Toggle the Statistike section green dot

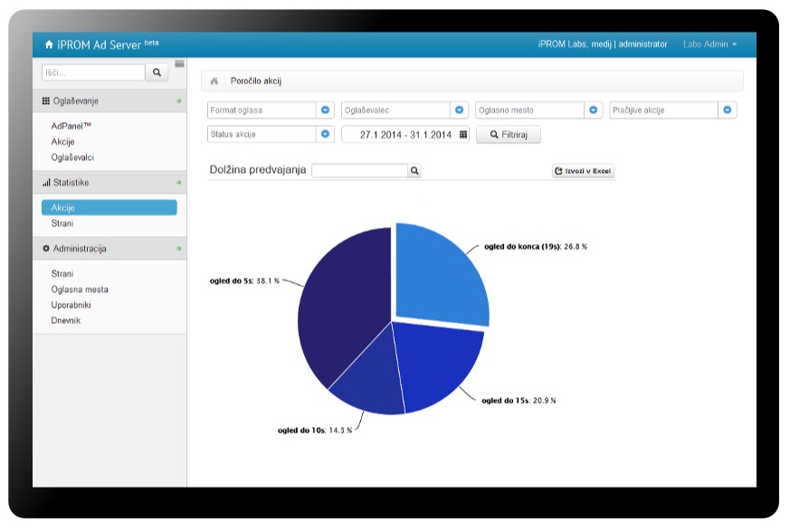(x=179, y=183)
